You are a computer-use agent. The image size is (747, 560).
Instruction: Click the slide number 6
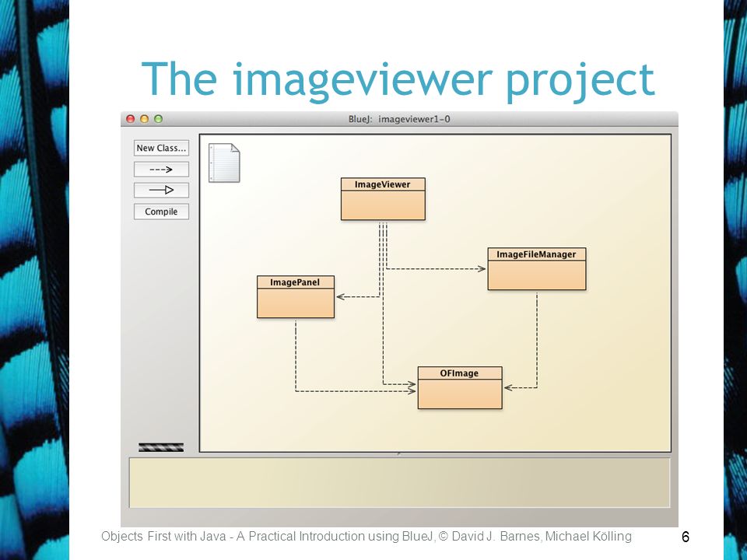coord(686,537)
